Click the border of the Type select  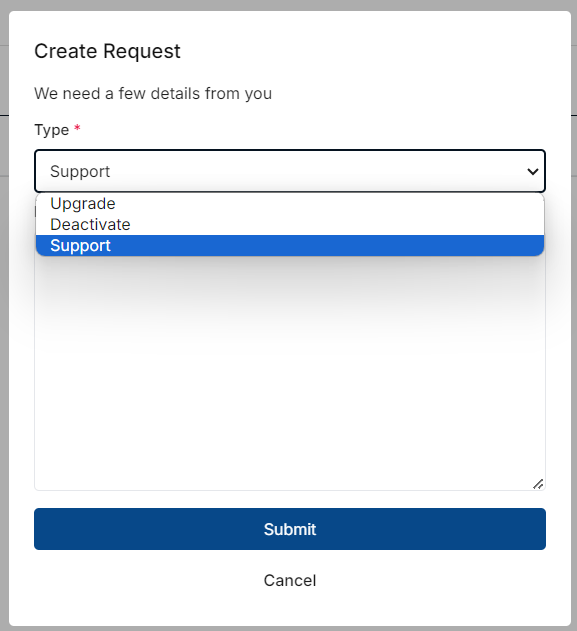(290, 150)
